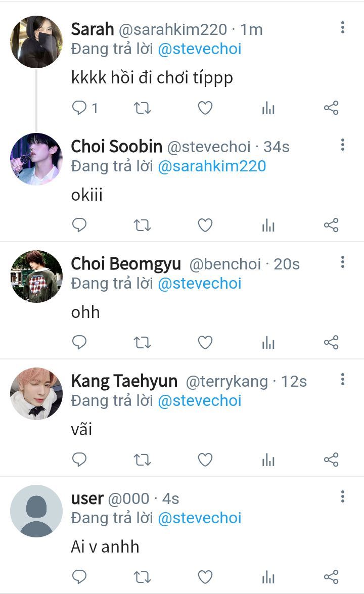Reply to user @000's tweet

(x=79, y=577)
